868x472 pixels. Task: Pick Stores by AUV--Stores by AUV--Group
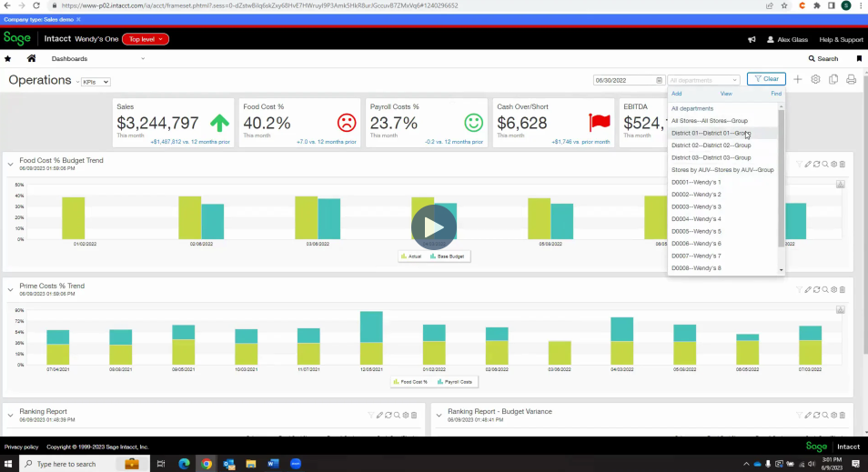pos(722,170)
